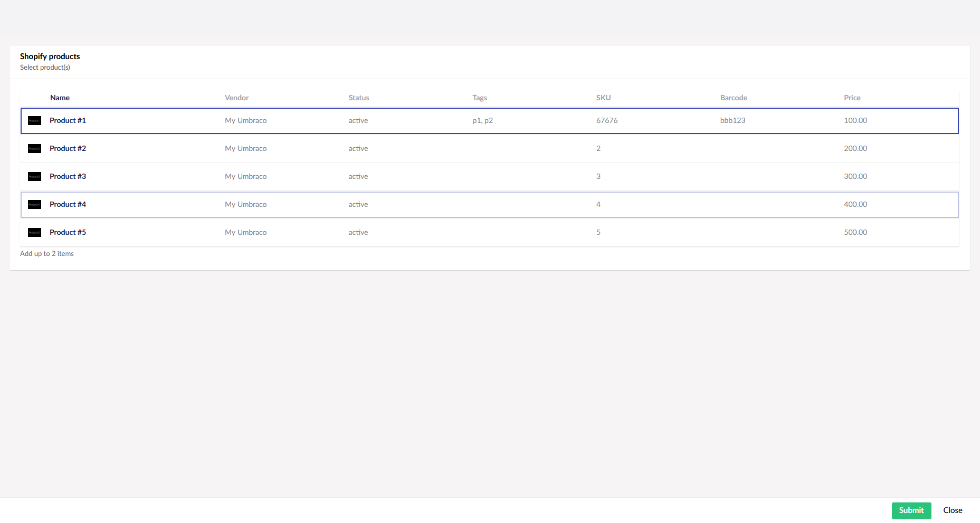
Task: Click the Price column header
Action: 852,98
